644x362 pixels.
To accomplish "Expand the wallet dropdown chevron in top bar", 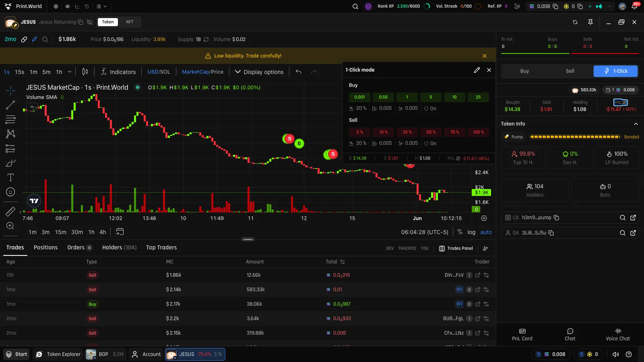I will [609, 6].
